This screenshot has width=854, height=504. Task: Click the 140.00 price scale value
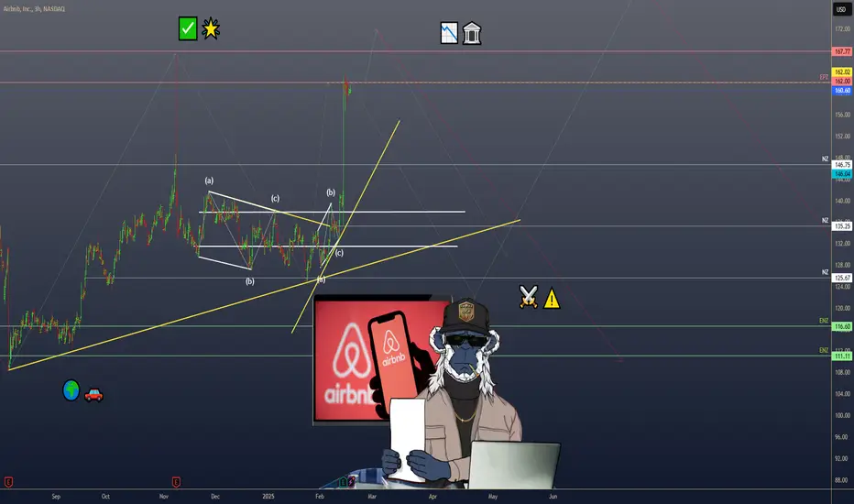pyautogui.click(x=842, y=201)
